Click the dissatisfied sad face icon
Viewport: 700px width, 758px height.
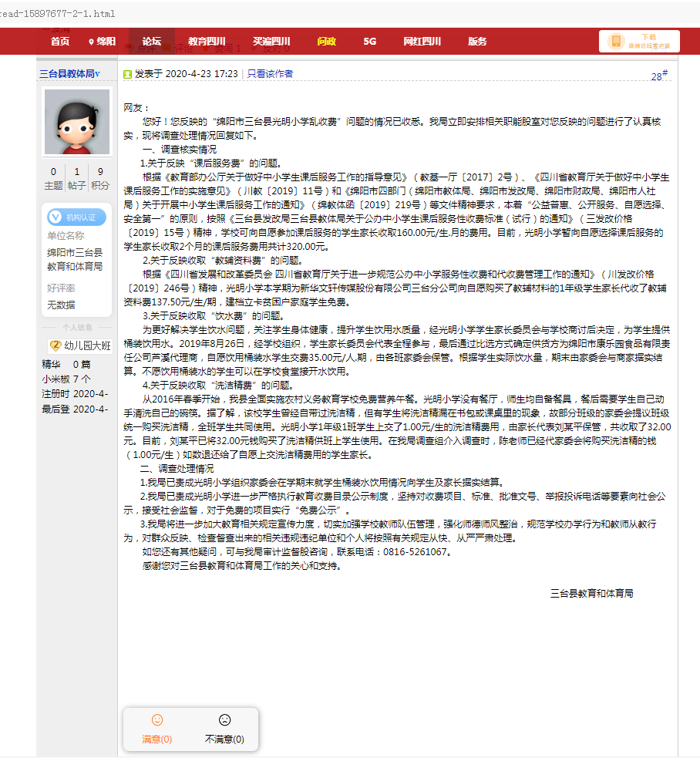225,719
